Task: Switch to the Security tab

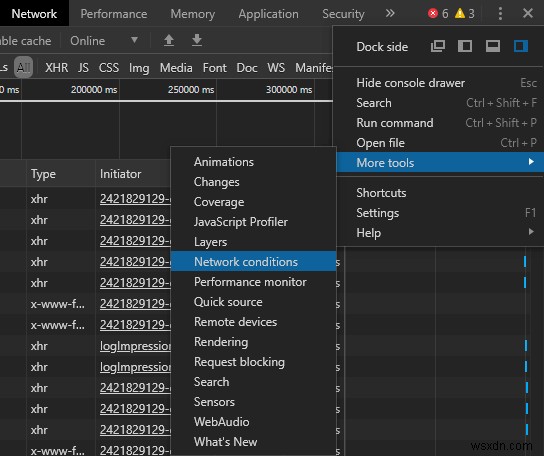Action: (343, 14)
